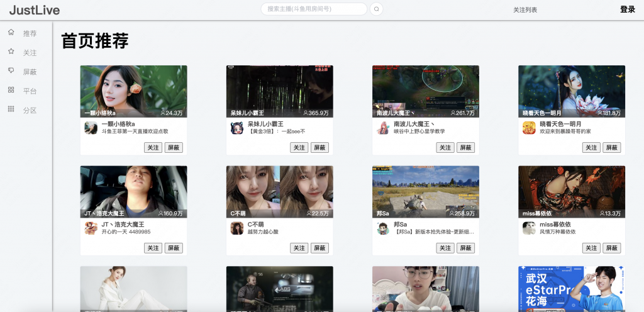This screenshot has height=312, width=644.
Task: Open 邦Sa PUBG stream thumbnail
Action: [426, 192]
